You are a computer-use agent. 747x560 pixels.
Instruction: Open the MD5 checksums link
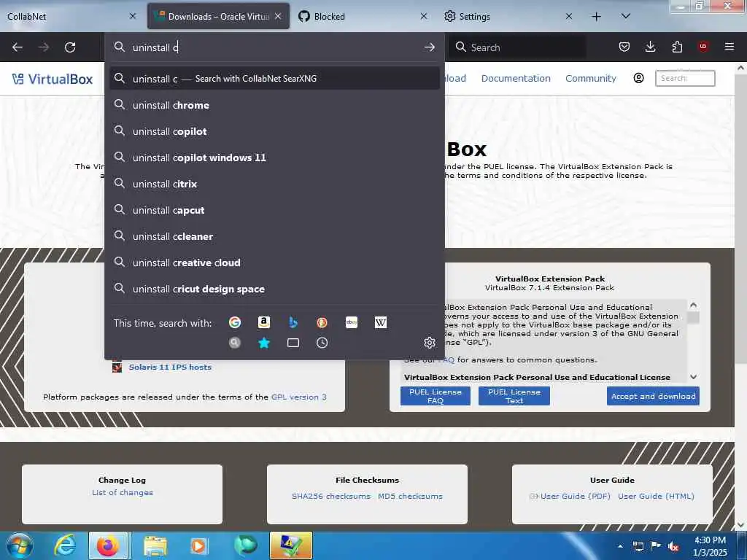(x=410, y=496)
